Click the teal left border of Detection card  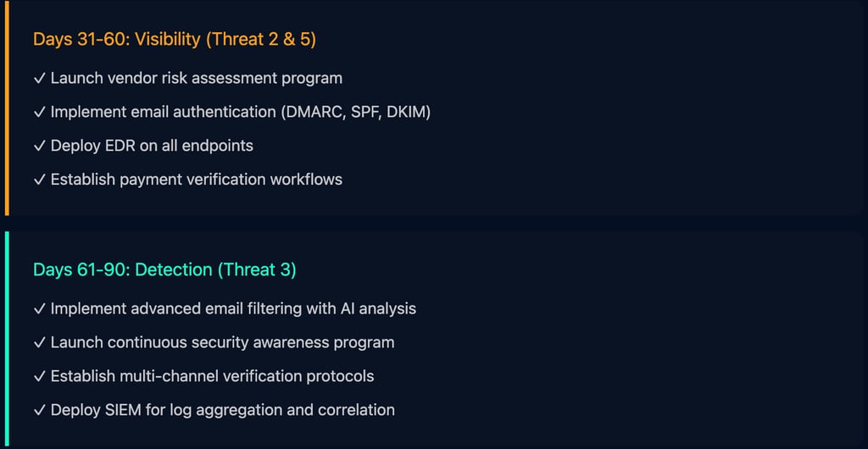[x=7, y=337]
